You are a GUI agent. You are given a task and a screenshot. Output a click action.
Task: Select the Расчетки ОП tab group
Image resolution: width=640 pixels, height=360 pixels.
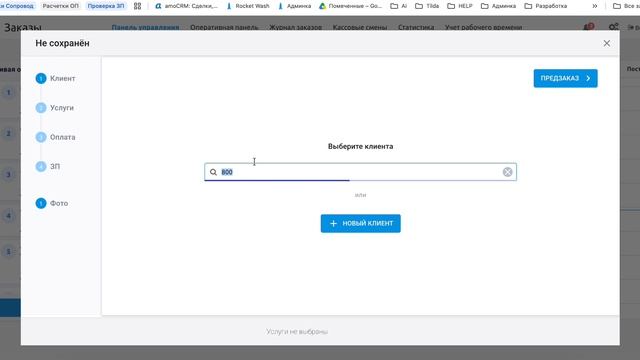point(60,6)
